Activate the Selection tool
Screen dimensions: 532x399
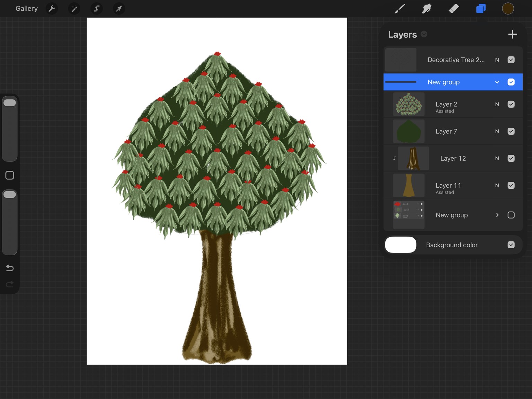[x=97, y=8]
